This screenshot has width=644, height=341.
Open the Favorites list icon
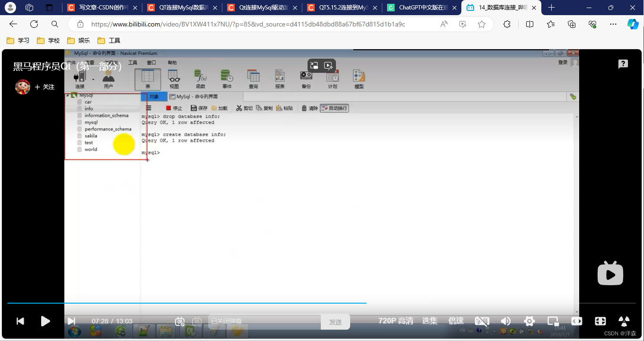[551, 24]
